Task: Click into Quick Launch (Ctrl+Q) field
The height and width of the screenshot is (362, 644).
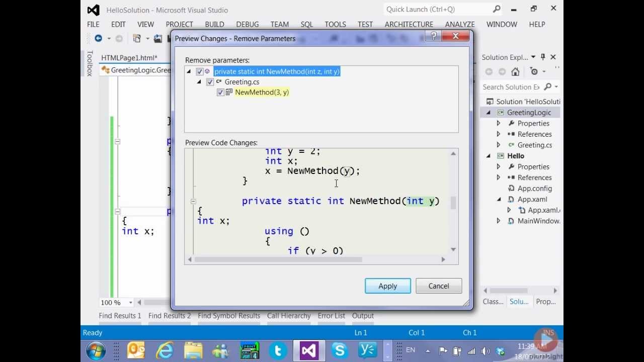Action: click(438, 9)
